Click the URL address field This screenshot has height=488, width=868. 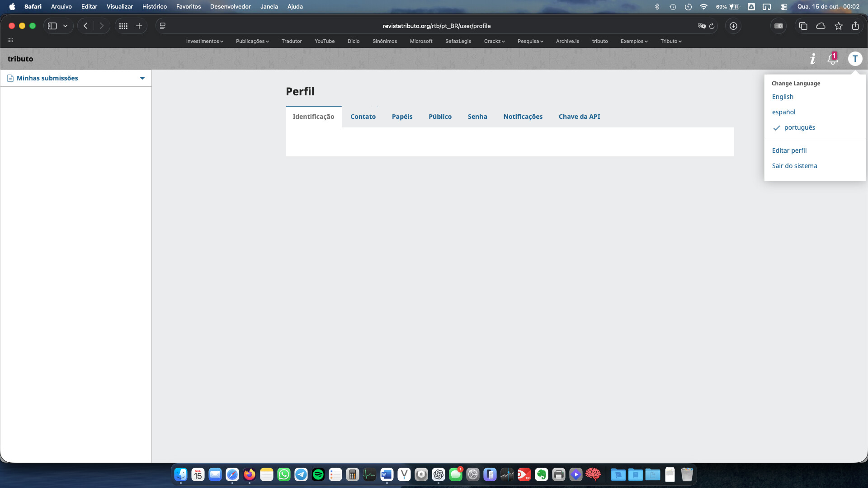pyautogui.click(x=436, y=26)
